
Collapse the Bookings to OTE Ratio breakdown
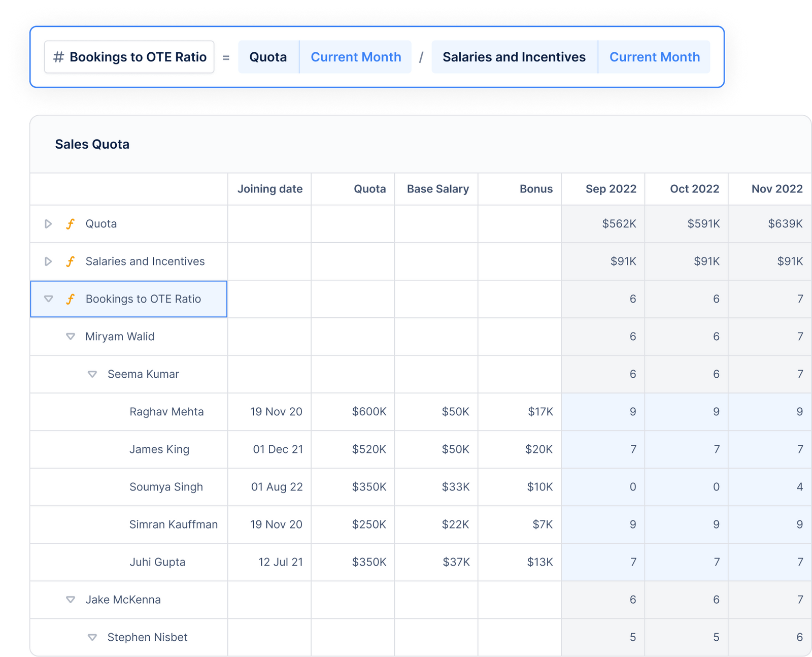[x=48, y=299]
